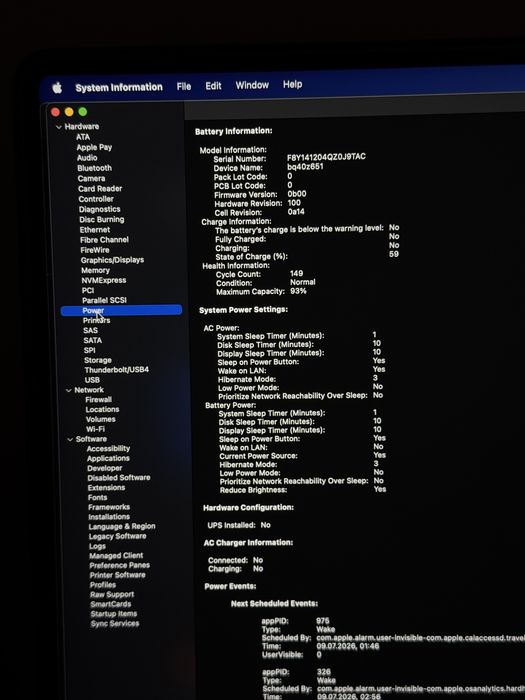Click the Cycle Count value 149
The width and height of the screenshot is (525, 700).
coord(296,273)
